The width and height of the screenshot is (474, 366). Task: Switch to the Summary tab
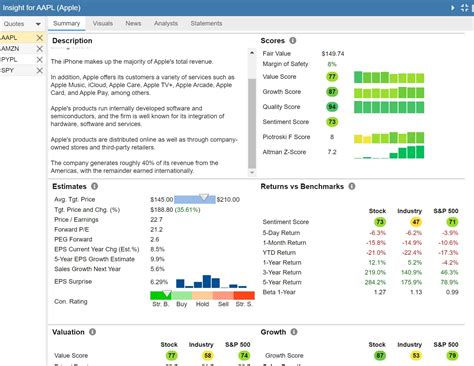point(66,23)
